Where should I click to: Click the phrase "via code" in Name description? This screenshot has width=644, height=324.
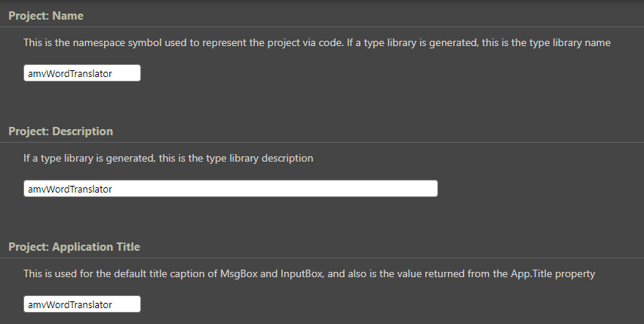(320, 43)
